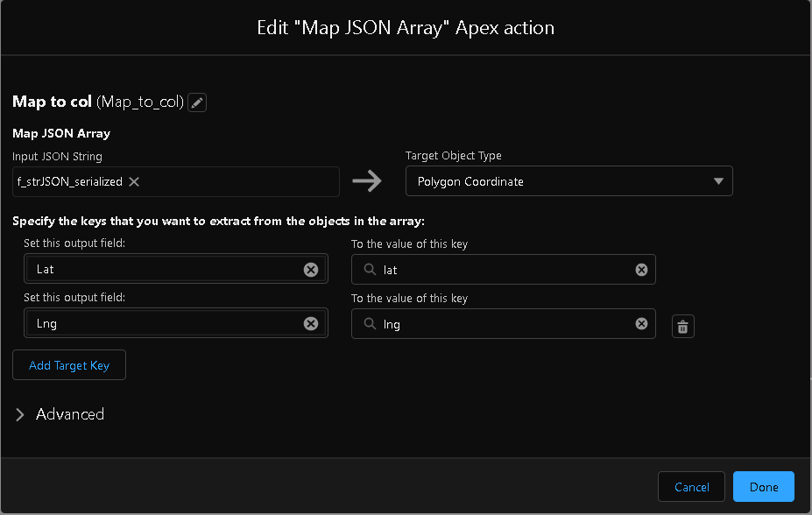Click the lat key search input

(x=504, y=269)
